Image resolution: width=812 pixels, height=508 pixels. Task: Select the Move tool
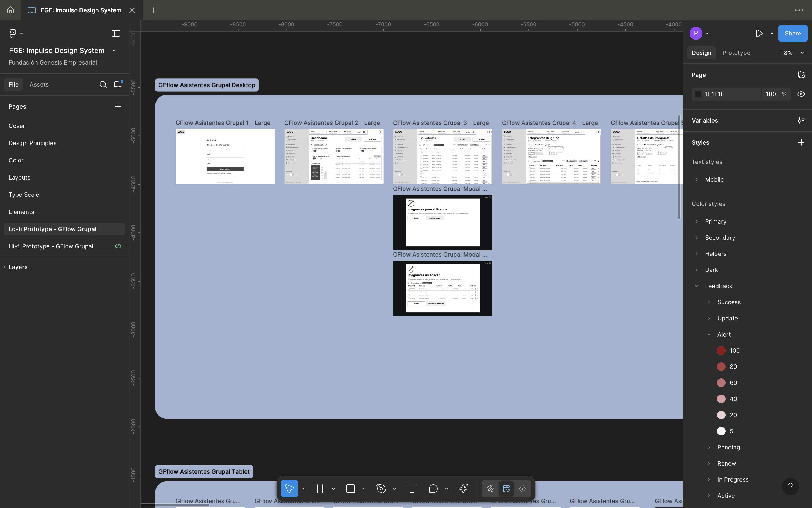click(289, 489)
